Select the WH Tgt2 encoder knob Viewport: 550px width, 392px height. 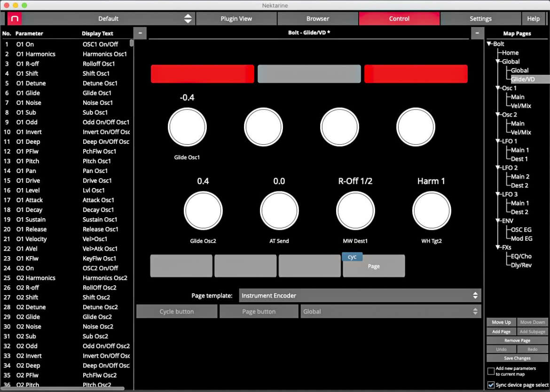pyautogui.click(x=432, y=211)
